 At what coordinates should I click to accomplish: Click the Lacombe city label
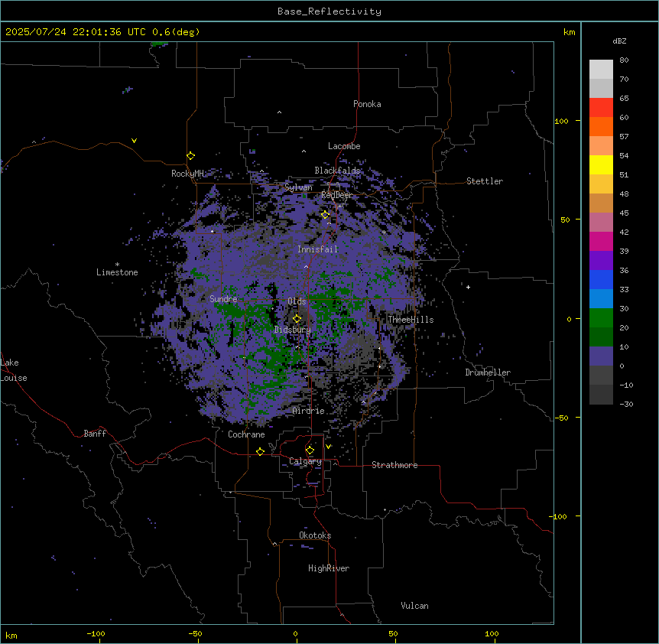[344, 146]
